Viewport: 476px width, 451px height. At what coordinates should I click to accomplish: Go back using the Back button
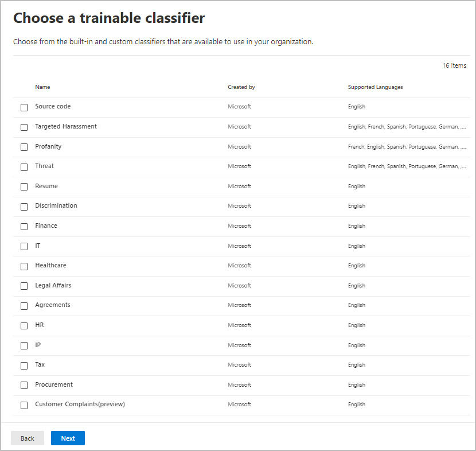(27, 438)
